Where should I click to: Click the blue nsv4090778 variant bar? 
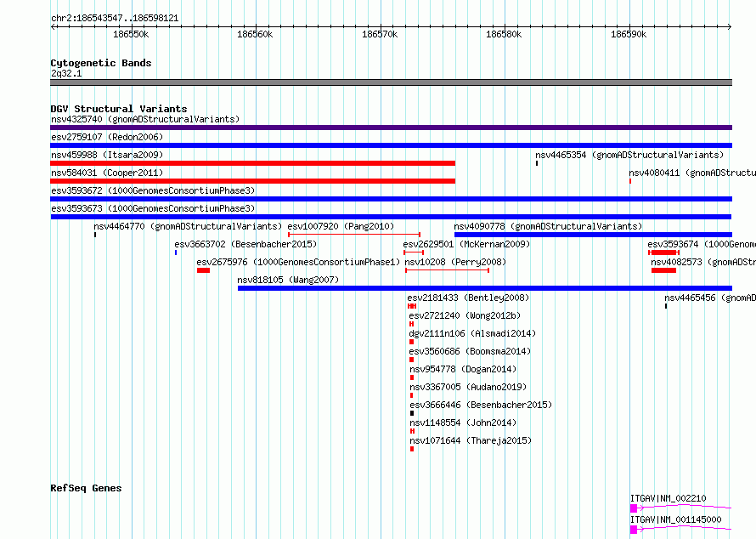593,235
